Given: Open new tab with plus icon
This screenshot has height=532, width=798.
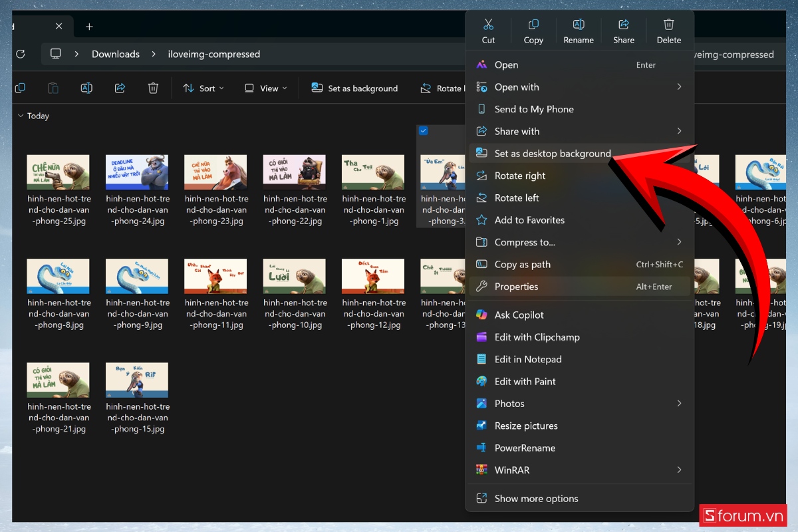Looking at the screenshot, I should coord(89,27).
